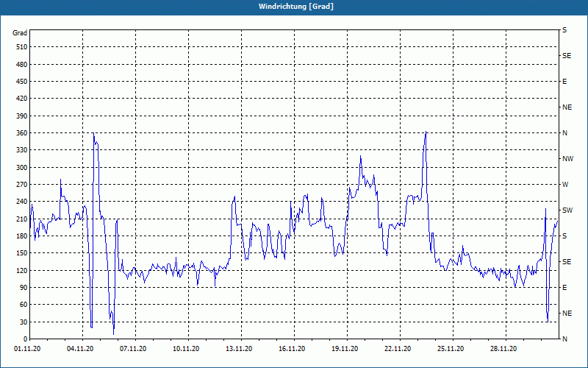588x368 pixels.
Task: Click the y-axis value 510
Action: point(22,47)
